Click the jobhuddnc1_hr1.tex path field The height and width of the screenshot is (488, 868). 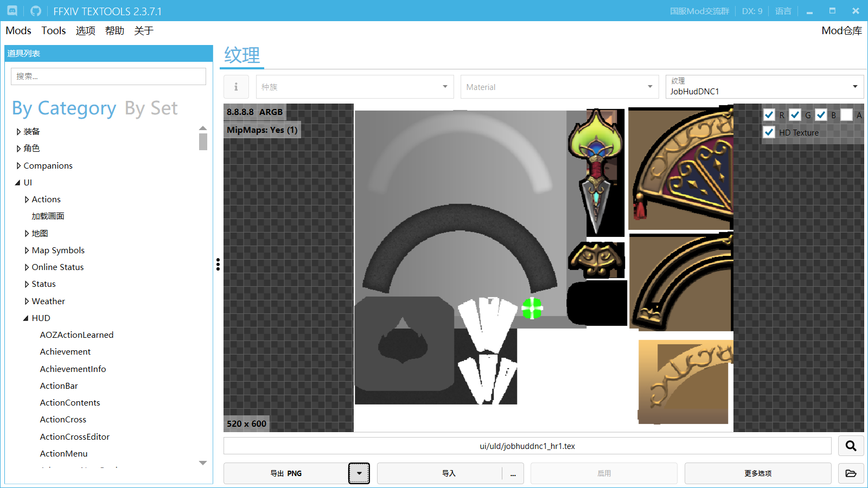coord(527,446)
